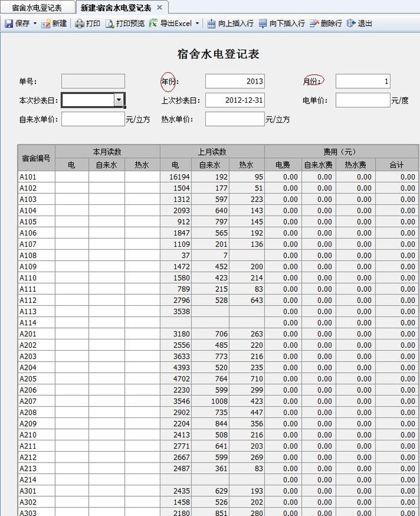
Task: Click the value 844 in row A209
Action: tap(221, 423)
